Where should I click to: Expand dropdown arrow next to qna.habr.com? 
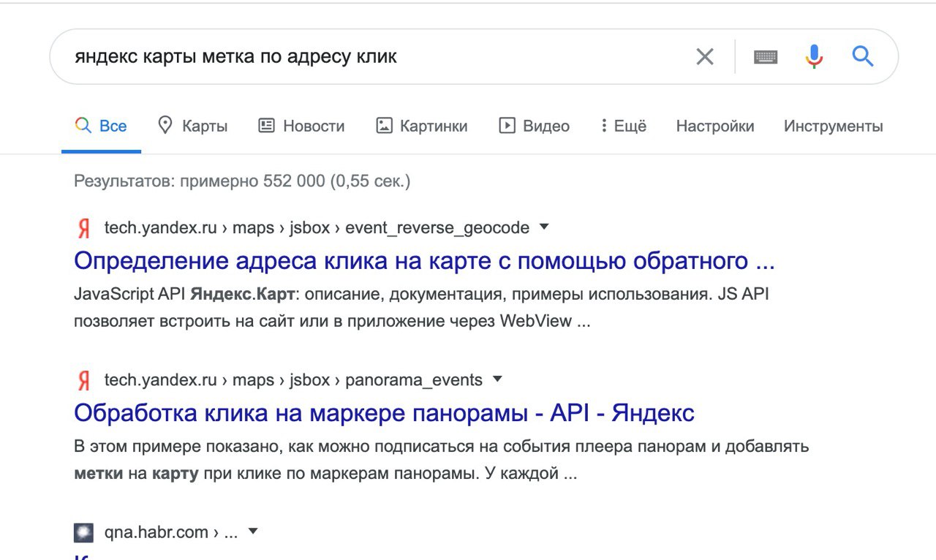[253, 531]
